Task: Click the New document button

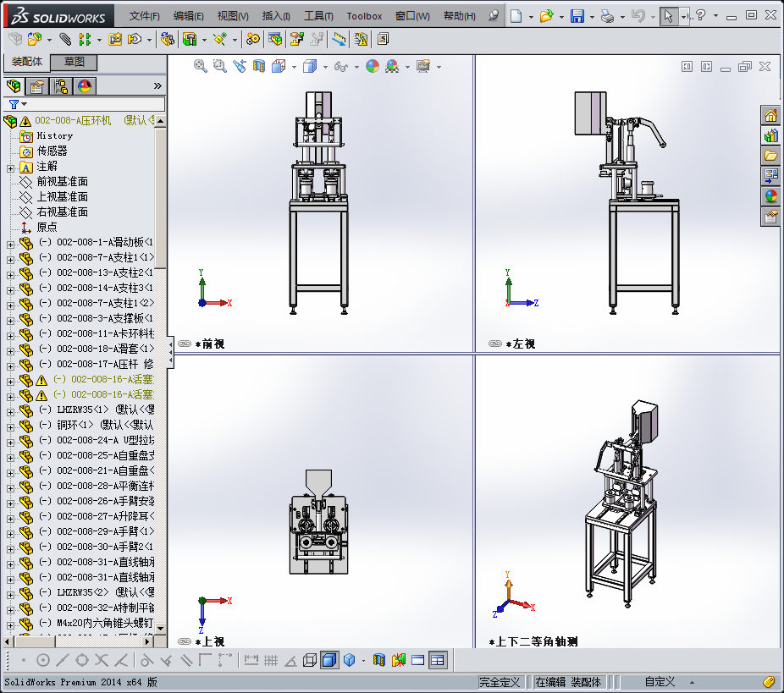Action: [516, 16]
